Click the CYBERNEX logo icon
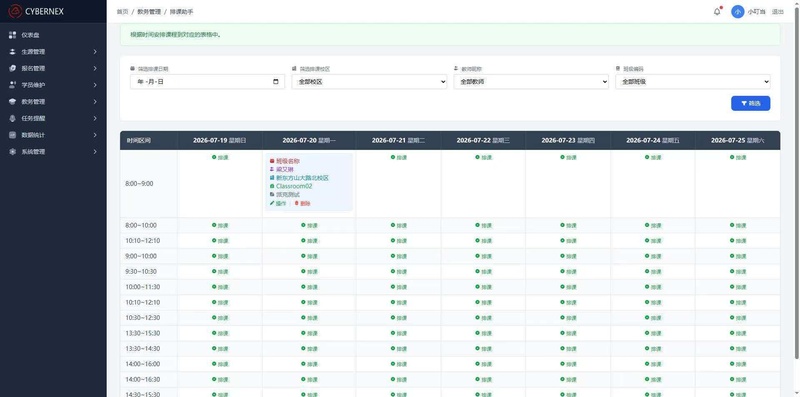Screen dimensions: 800x397 coord(15,11)
